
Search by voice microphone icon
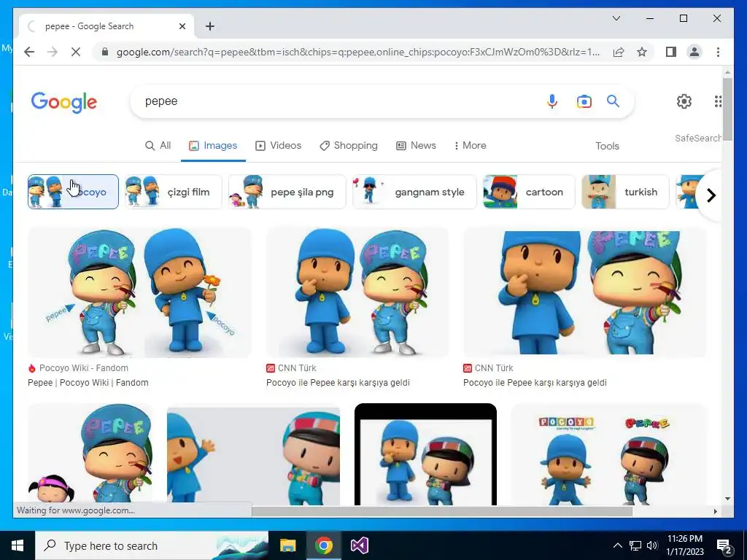(x=552, y=101)
